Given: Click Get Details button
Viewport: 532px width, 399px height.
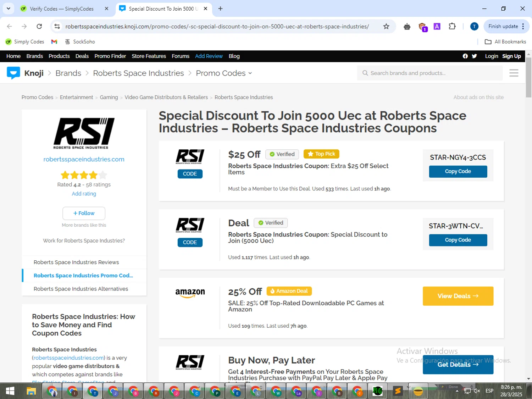Looking at the screenshot, I should [458, 364].
